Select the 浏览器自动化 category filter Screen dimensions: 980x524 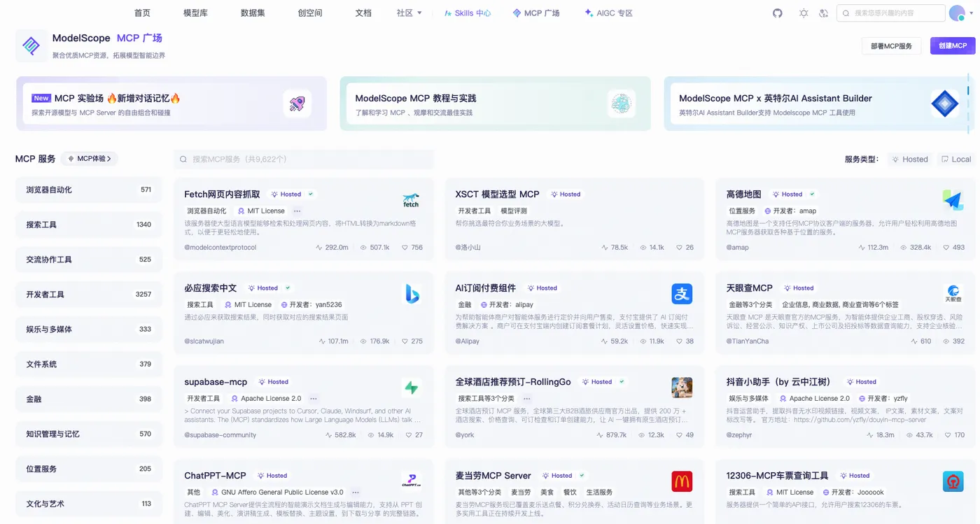[x=89, y=190]
